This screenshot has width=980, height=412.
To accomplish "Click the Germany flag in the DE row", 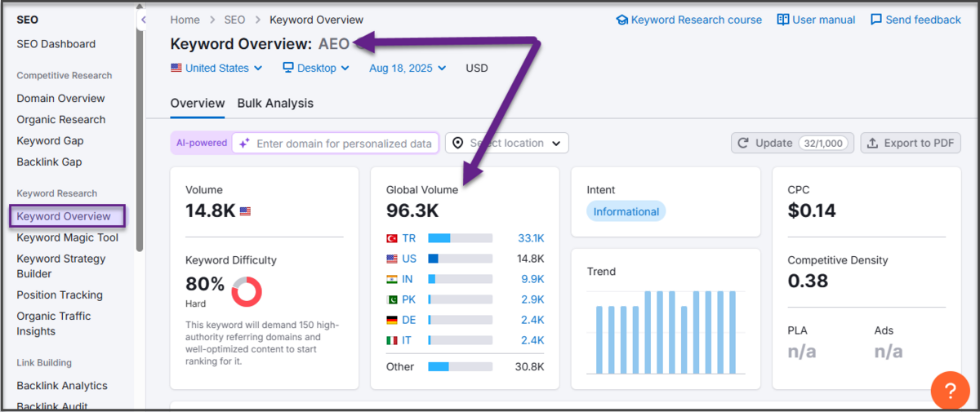I will pyautogui.click(x=392, y=320).
